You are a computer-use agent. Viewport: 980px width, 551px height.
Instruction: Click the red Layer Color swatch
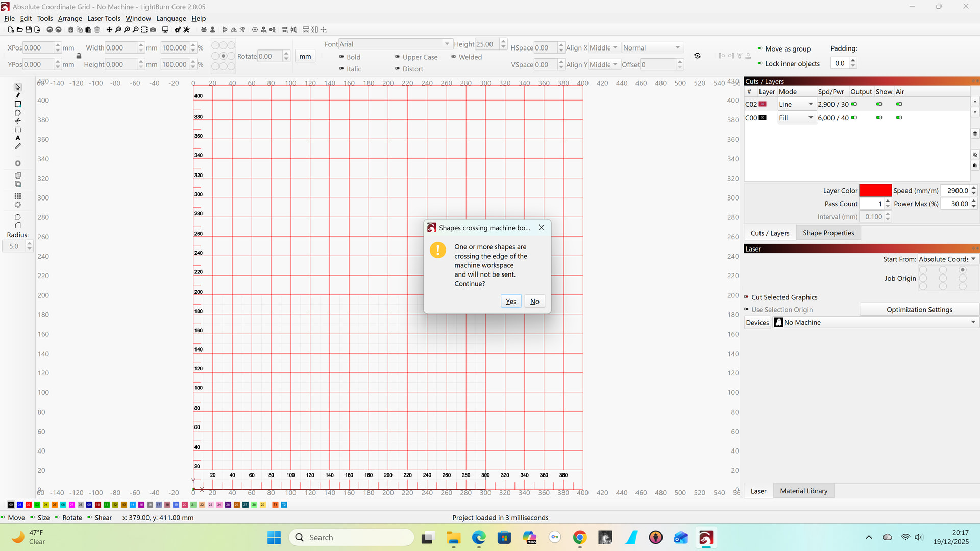tap(875, 191)
